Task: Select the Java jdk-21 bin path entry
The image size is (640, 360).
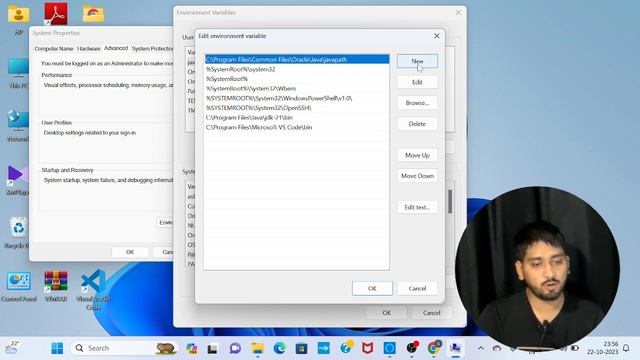Action: click(297, 118)
